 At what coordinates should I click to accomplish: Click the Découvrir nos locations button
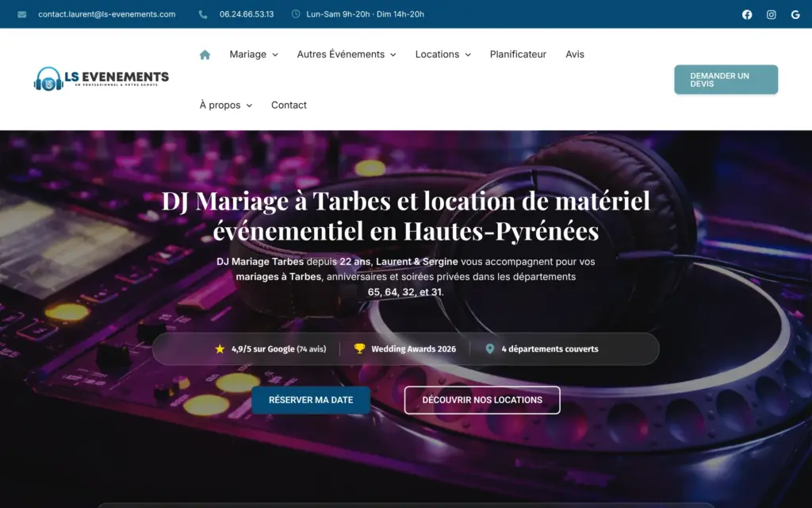coord(482,400)
